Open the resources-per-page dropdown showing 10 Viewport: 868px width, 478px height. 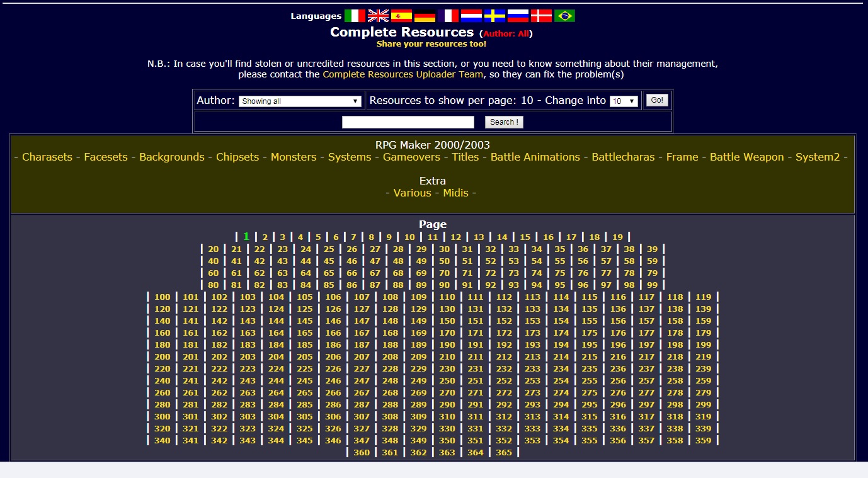coord(624,101)
